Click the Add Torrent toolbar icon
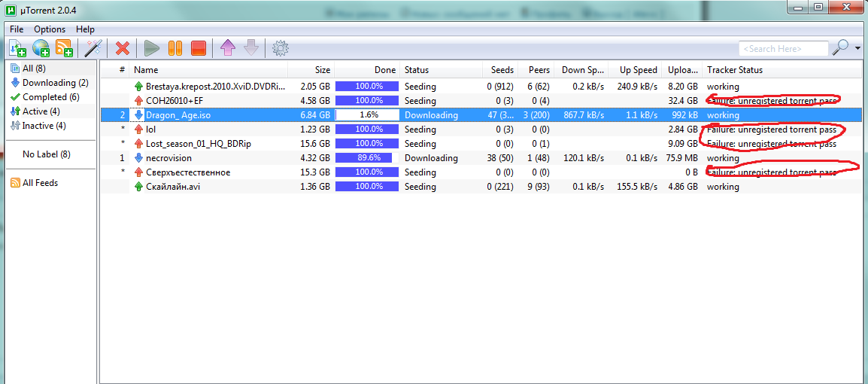The image size is (868, 384). [17, 48]
